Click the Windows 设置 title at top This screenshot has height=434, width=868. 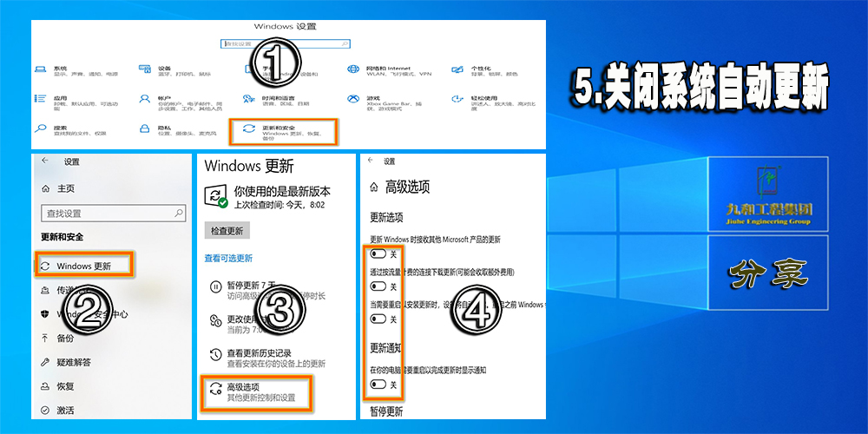(x=285, y=27)
